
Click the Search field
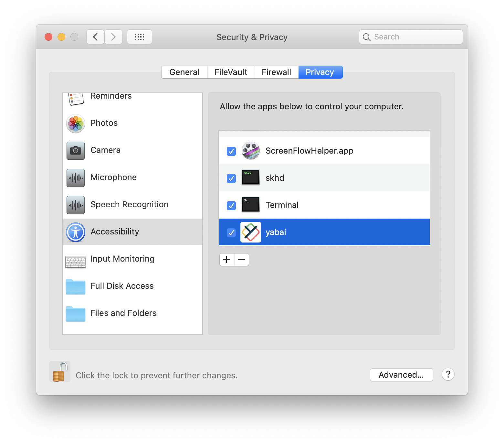411,37
